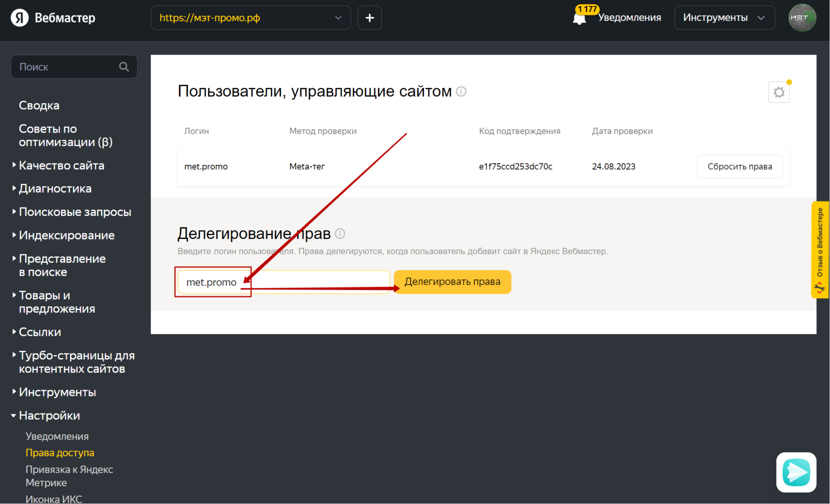Viewport: 830px width, 504px height.
Task: Click the Поиск search field
Action: click(74, 67)
